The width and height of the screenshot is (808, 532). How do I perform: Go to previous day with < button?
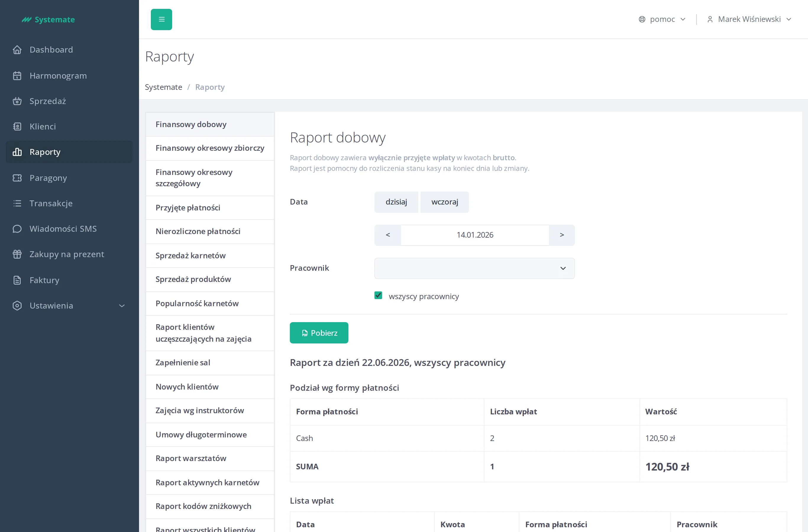[388, 235]
